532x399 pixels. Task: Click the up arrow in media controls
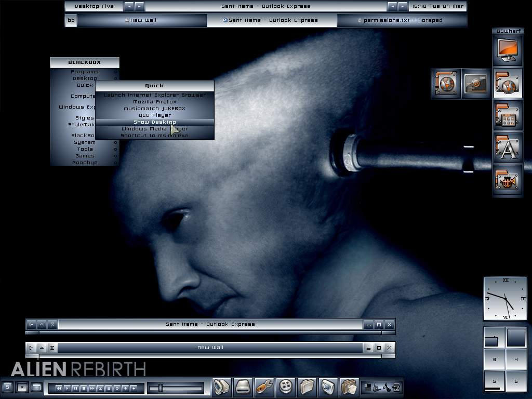pyautogui.click(x=125, y=388)
